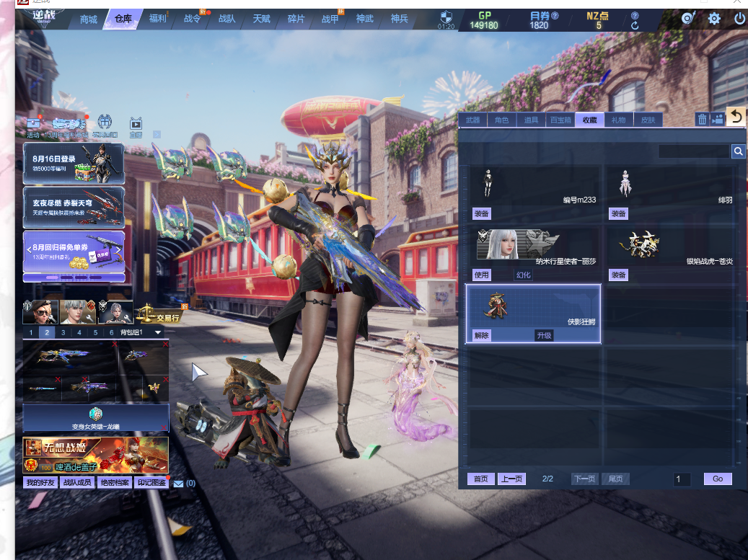This screenshot has height=560, width=748.
Task: Open the 13周年福利商城 icon
Action: coord(69,128)
